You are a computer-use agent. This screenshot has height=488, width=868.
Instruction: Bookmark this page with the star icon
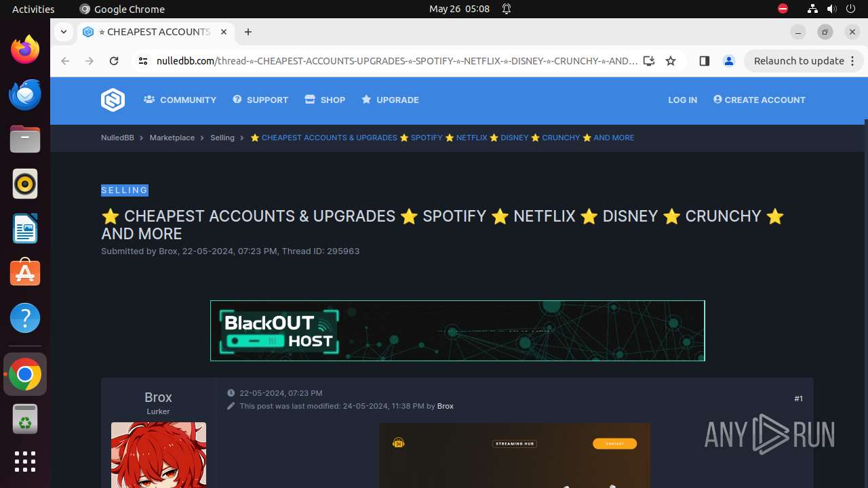coord(671,61)
